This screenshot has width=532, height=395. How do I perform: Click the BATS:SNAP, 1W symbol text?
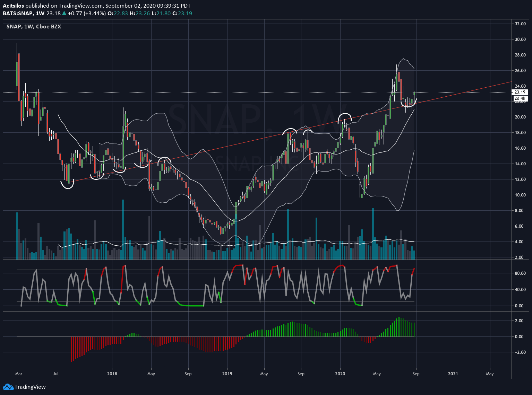click(x=24, y=14)
